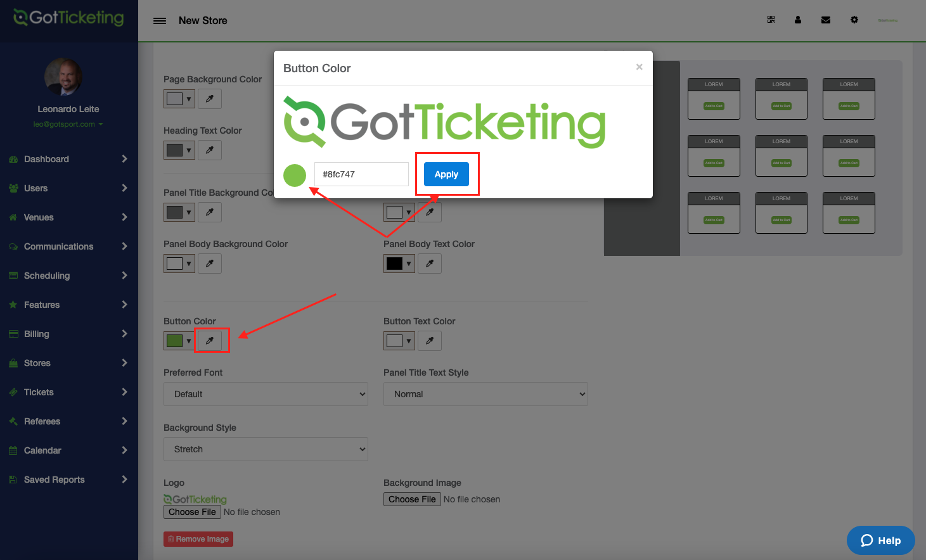Image resolution: width=926 pixels, height=560 pixels.
Task: Close the Button Color dialog
Action: [640, 67]
